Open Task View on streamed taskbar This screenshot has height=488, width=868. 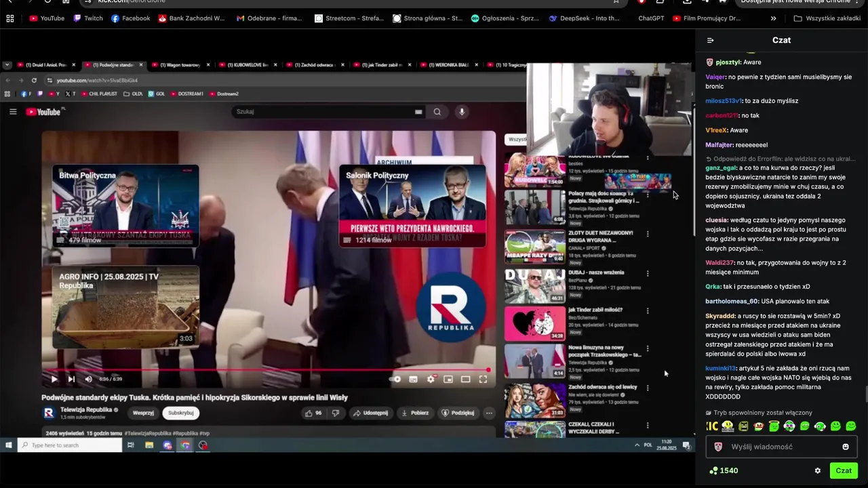pos(131,445)
